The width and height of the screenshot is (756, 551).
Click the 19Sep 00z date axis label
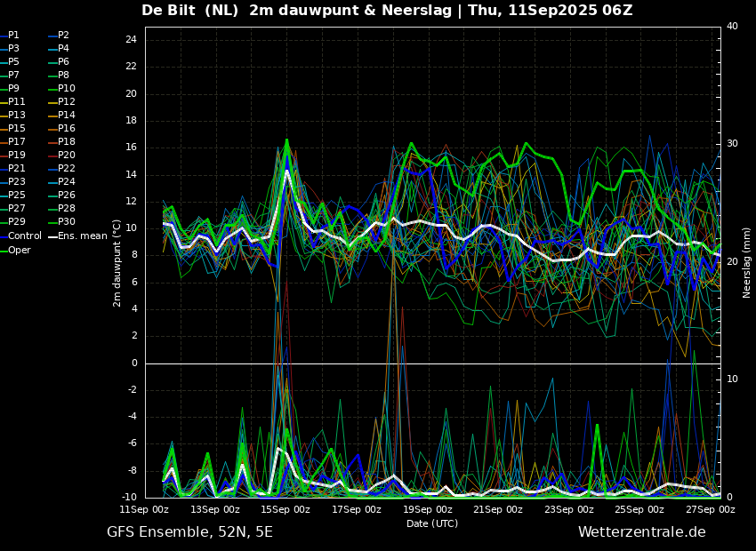pos(428,509)
